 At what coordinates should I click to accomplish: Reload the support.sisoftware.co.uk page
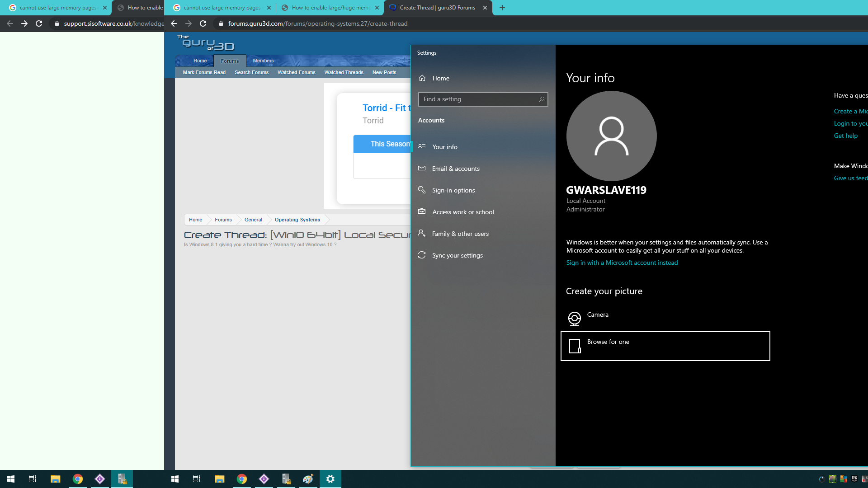tap(39, 23)
